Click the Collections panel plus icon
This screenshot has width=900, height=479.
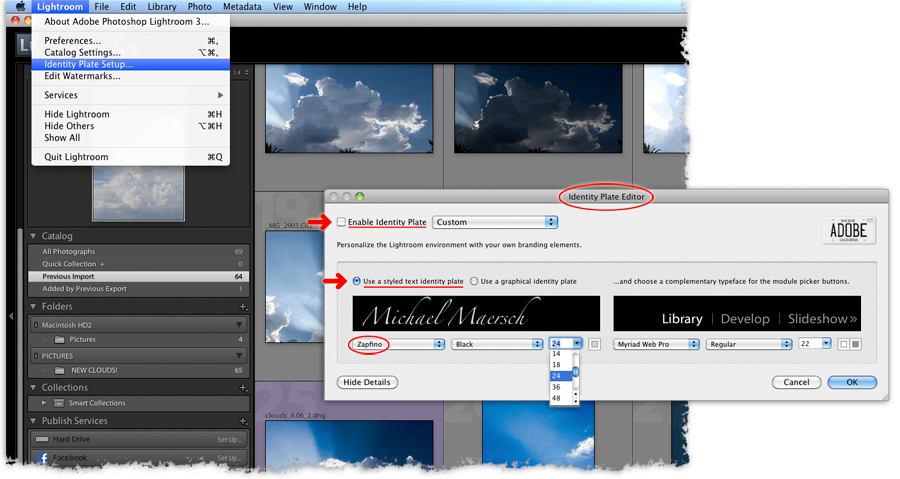pyautogui.click(x=243, y=388)
